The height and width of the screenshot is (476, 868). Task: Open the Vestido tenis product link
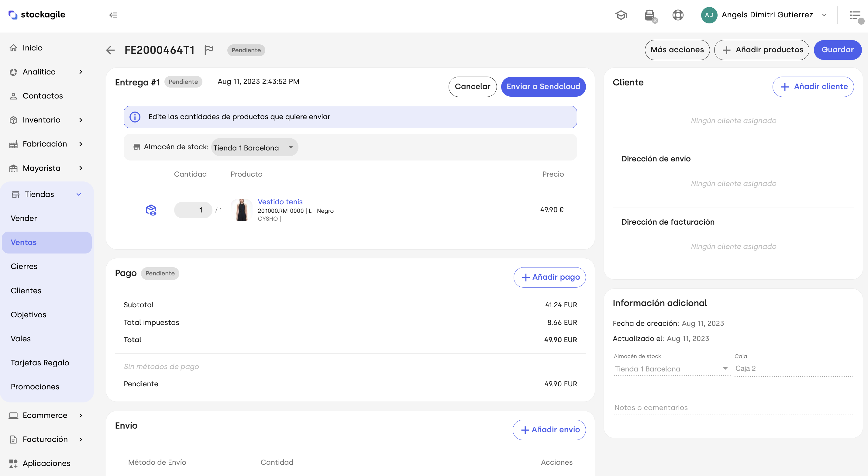[x=280, y=202]
